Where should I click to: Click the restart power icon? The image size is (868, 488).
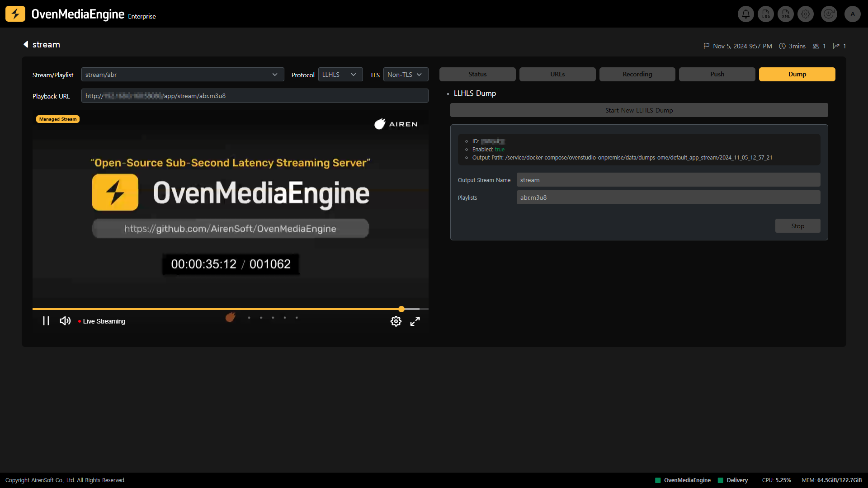click(x=829, y=14)
